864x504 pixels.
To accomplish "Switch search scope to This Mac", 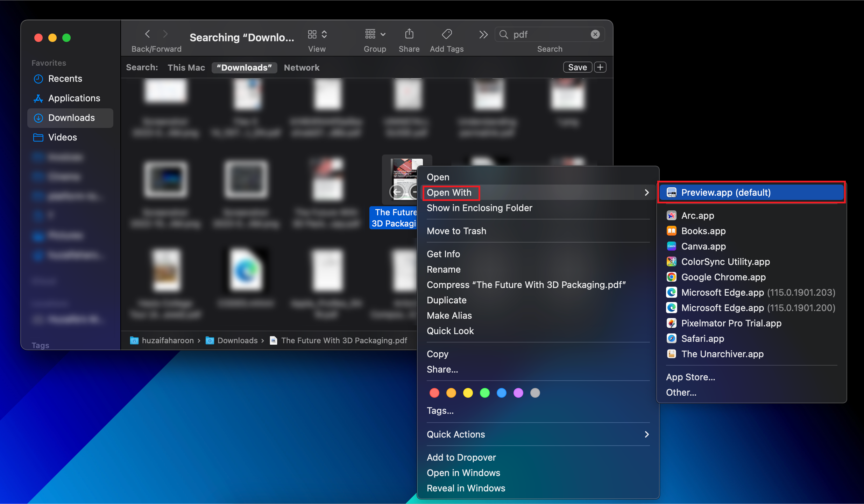I will point(186,67).
